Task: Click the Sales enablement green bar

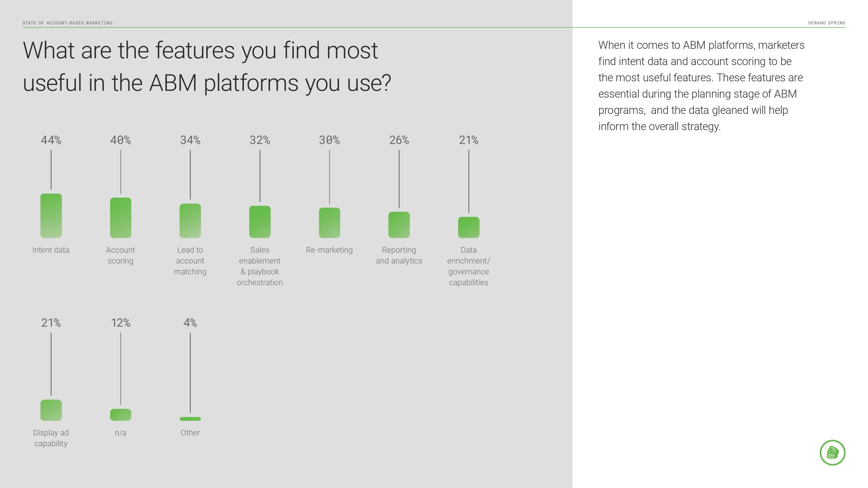Action: tap(260, 222)
